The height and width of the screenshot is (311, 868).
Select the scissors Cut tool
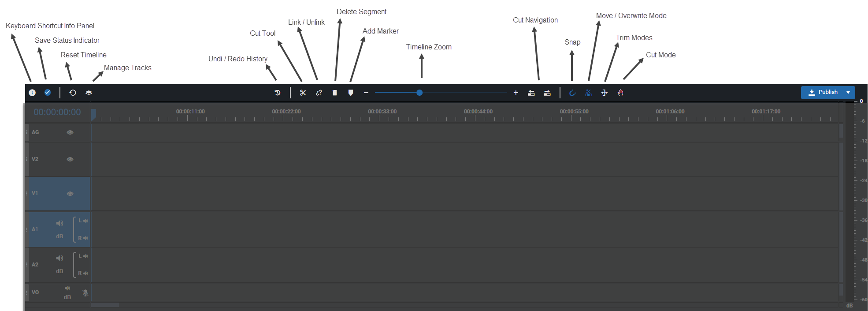pyautogui.click(x=303, y=93)
